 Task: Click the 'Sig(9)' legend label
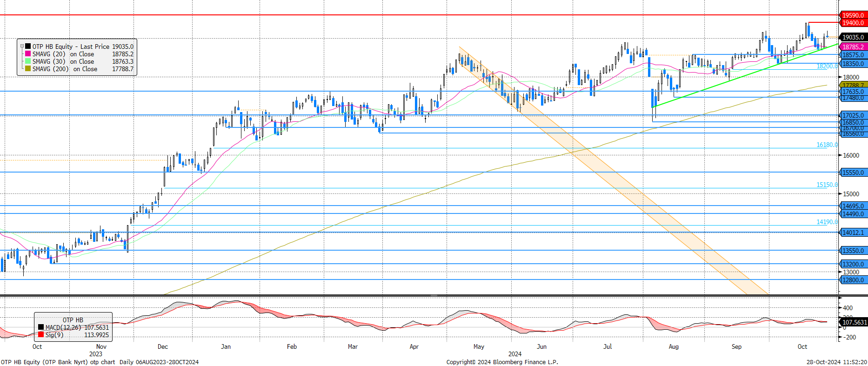[54, 335]
